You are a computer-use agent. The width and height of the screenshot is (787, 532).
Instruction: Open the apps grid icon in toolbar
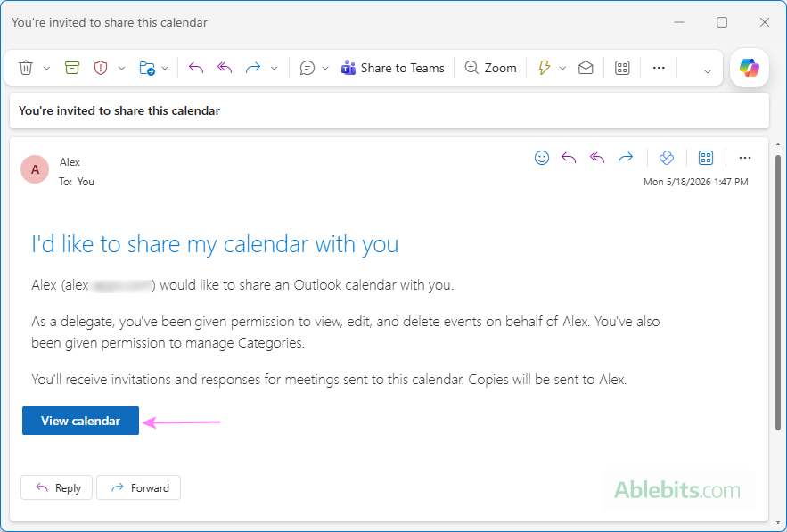point(622,68)
